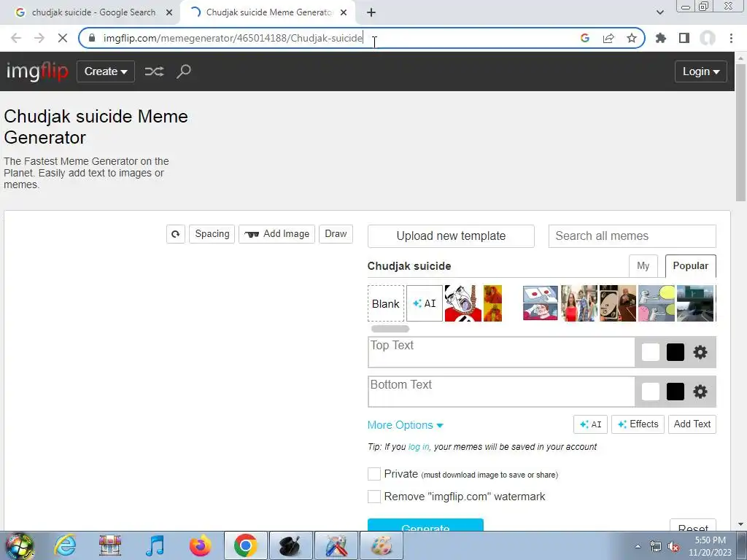The height and width of the screenshot is (560, 747).
Task: Open Bottom Text black outline color swatch
Action: pos(675,392)
